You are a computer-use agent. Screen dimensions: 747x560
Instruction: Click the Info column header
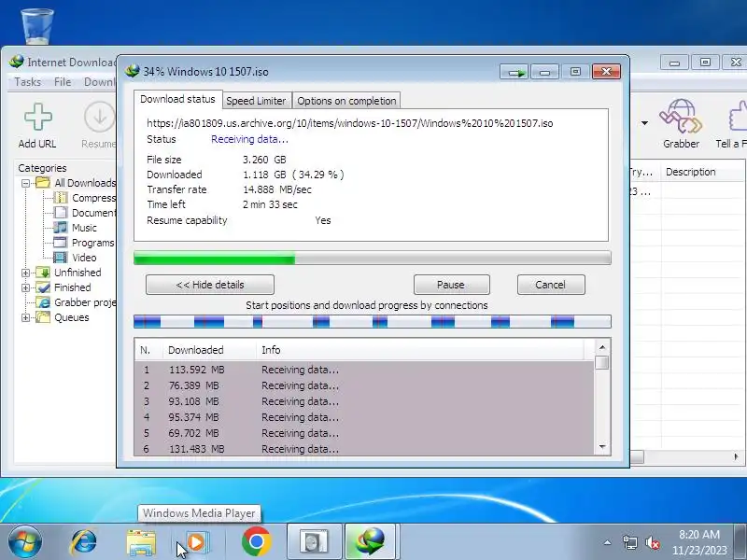click(x=420, y=350)
